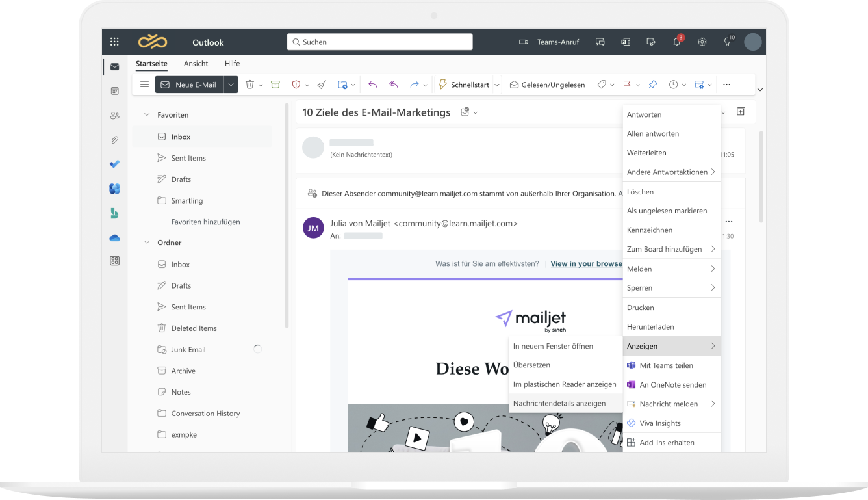Click the Reply all double-arrow icon
868x500 pixels.
[393, 85]
